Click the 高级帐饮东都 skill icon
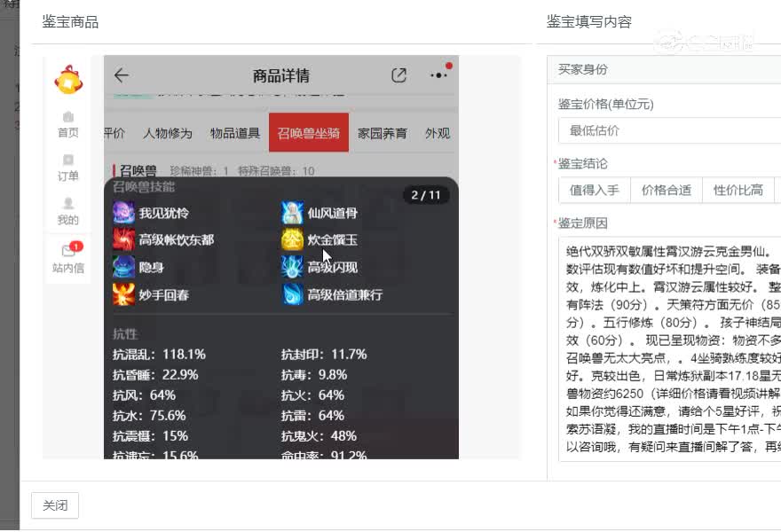 click(x=123, y=240)
